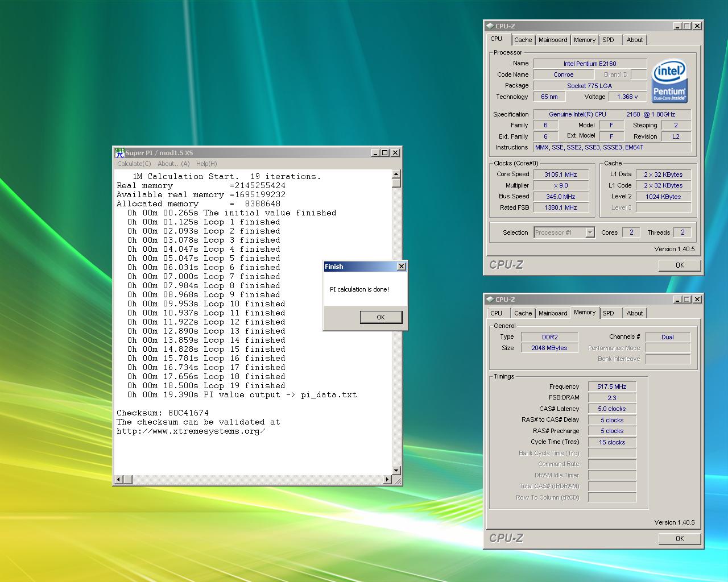
Task: Click 'Loop 19 finished' line in Super PI
Action: point(206,385)
